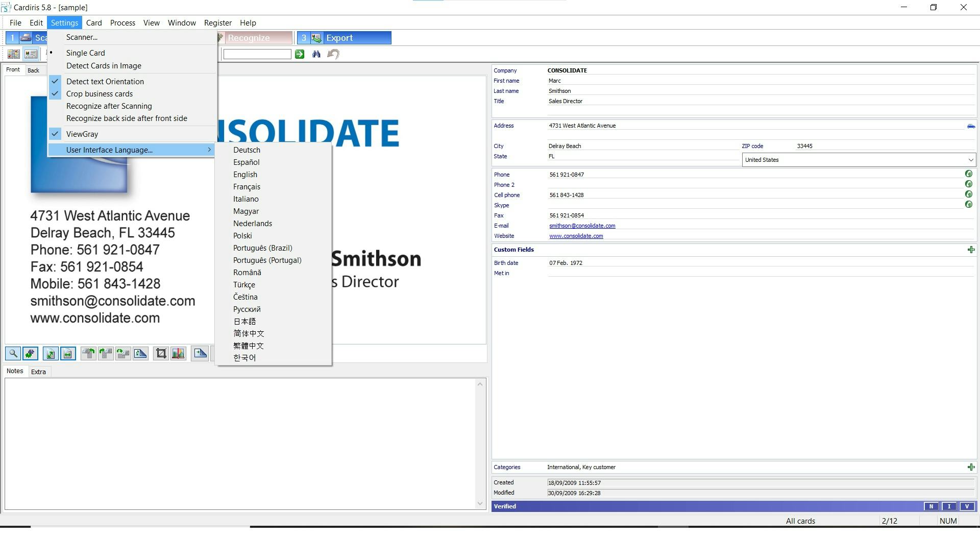
Task: Select 日本語 interface language
Action: pyautogui.click(x=274, y=322)
